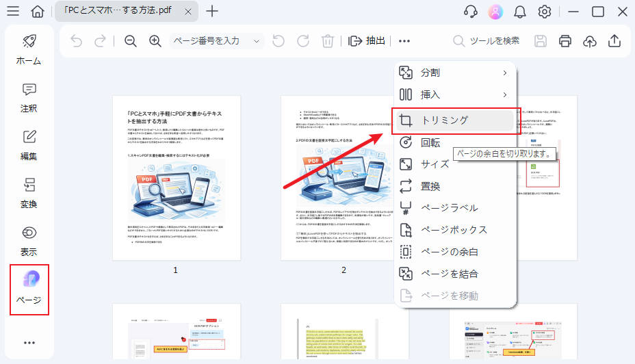635x364 pixels.
Task: Open a new tab with plus
Action: (x=212, y=11)
